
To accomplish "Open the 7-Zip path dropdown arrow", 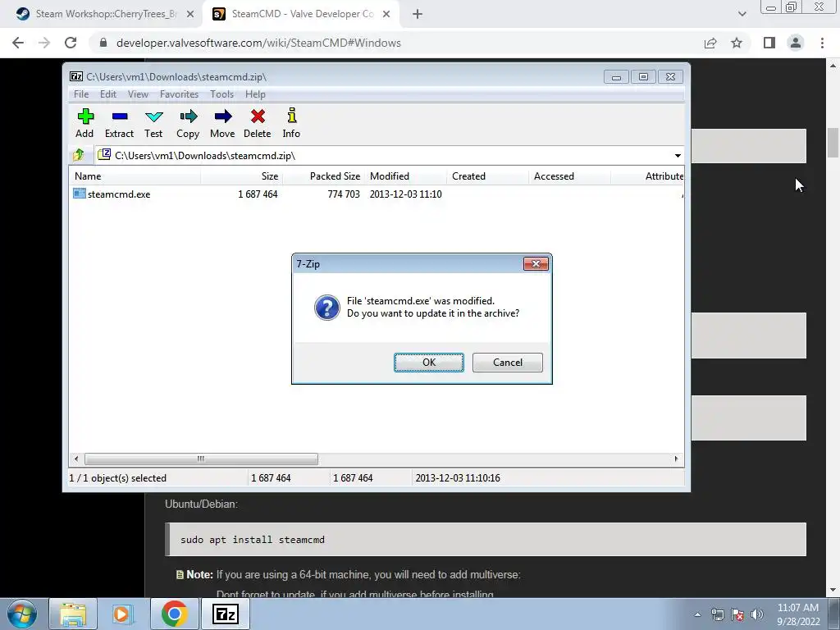I will click(678, 156).
